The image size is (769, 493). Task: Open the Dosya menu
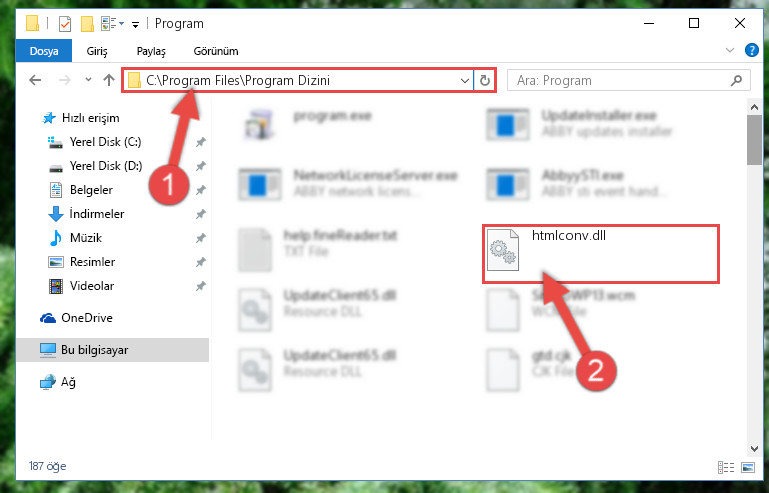tap(44, 51)
